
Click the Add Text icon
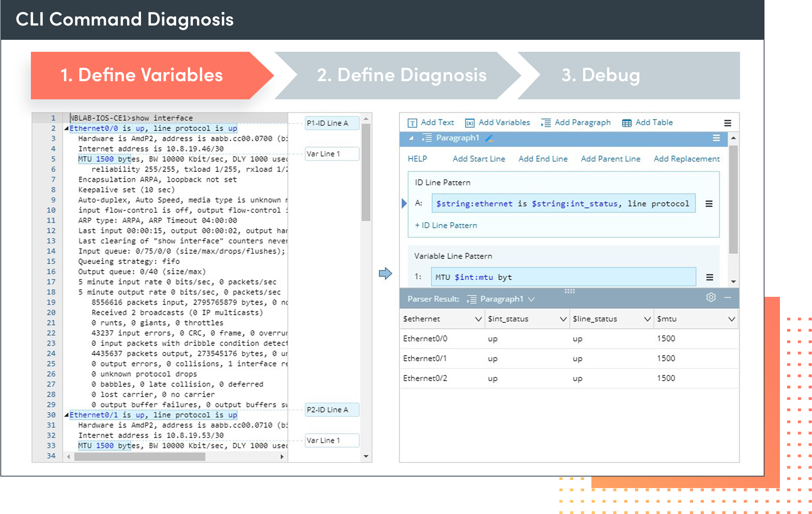412,123
